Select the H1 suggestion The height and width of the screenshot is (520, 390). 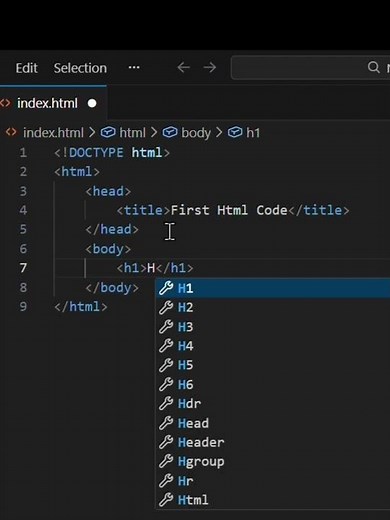pos(273,288)
